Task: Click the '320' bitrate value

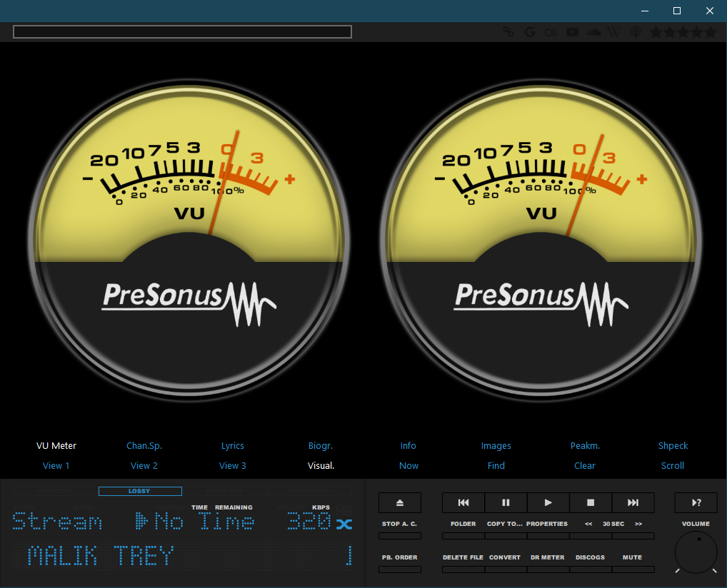Action: [309, 521]
